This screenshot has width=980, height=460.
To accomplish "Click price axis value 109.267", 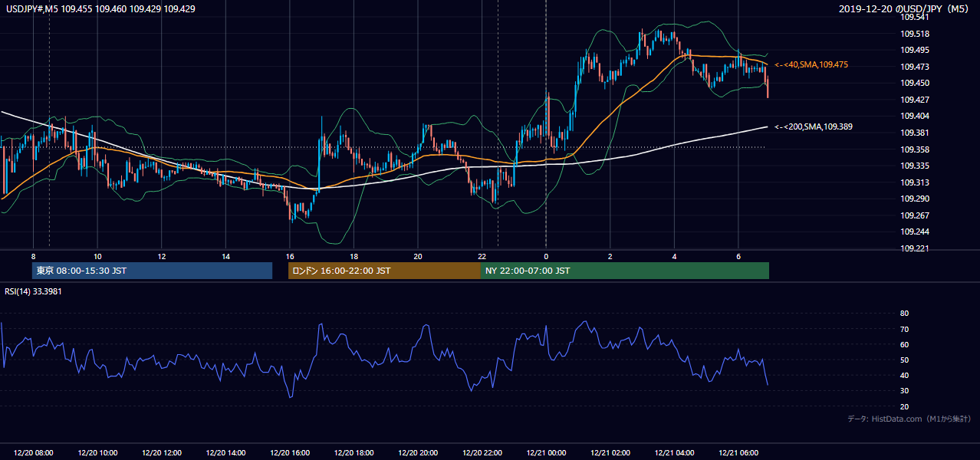I will tap(914, 215).
